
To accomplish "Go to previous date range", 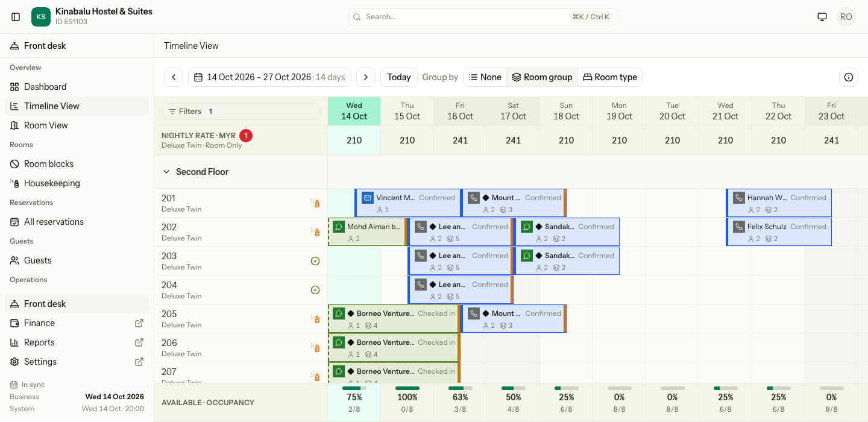I will (x=174, y=77).
